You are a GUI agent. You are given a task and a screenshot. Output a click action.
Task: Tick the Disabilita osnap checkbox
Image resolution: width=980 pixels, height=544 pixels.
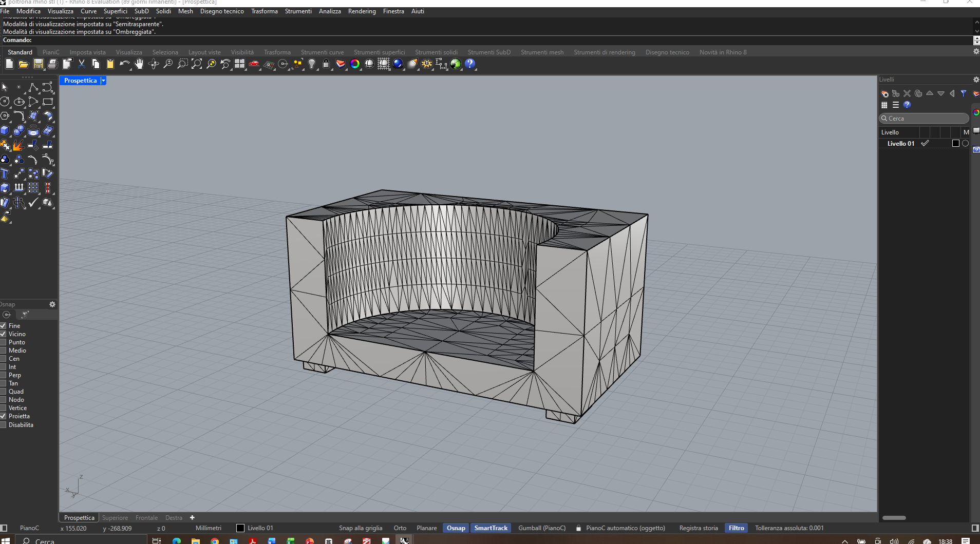[x=3, y=425]
